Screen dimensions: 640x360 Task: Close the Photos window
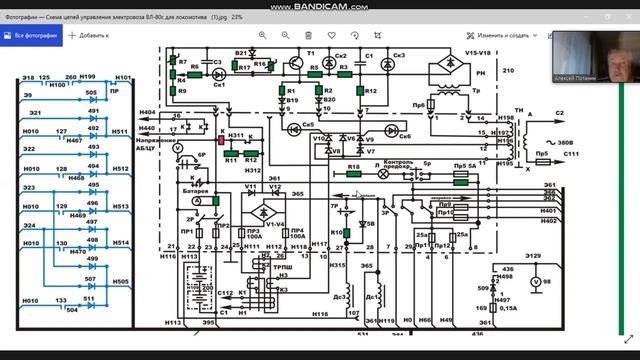pyautogui.click(x=629, y=17)
